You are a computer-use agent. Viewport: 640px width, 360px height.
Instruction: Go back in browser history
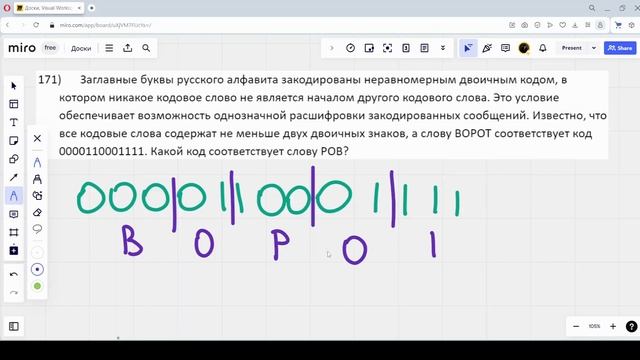pyautogui.click(x=8, y=25)
